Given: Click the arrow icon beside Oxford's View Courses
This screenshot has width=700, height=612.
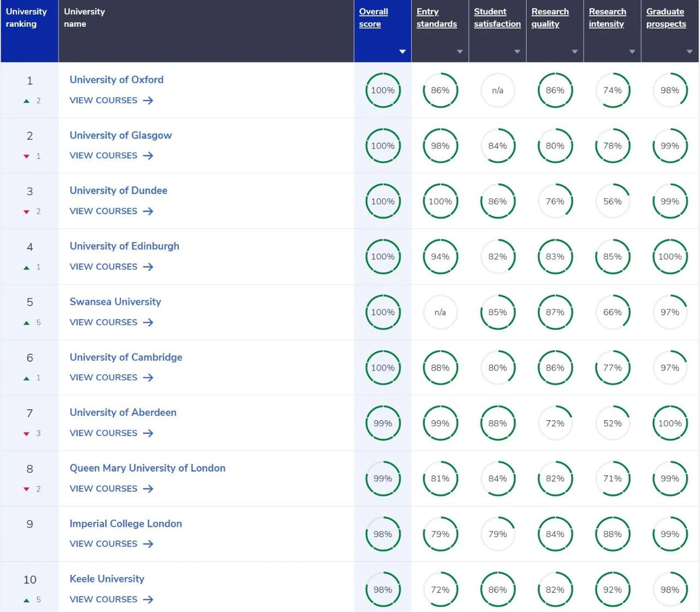Looking at the screenshot, I should coord(148,101).
